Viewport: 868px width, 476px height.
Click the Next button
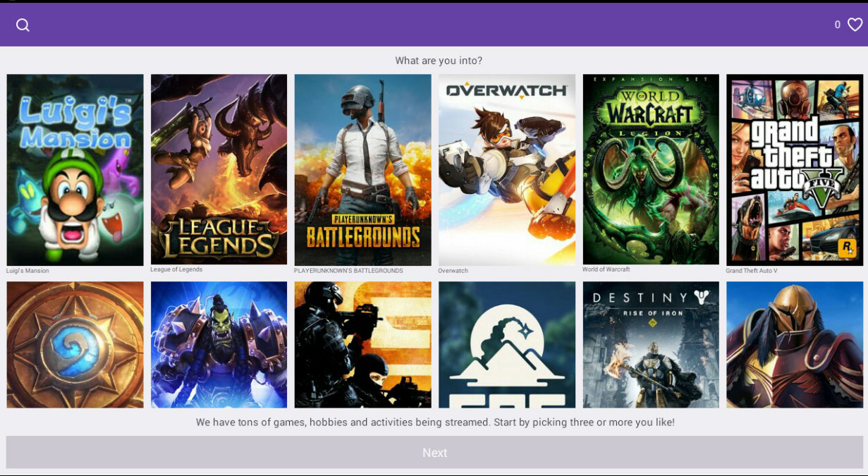(x=434, y=453)
